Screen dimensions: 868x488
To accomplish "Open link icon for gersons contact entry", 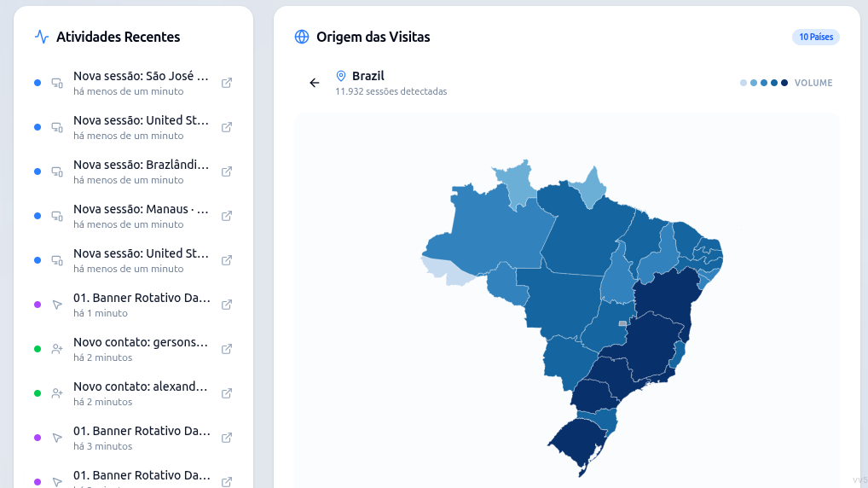I will point(227,349).
